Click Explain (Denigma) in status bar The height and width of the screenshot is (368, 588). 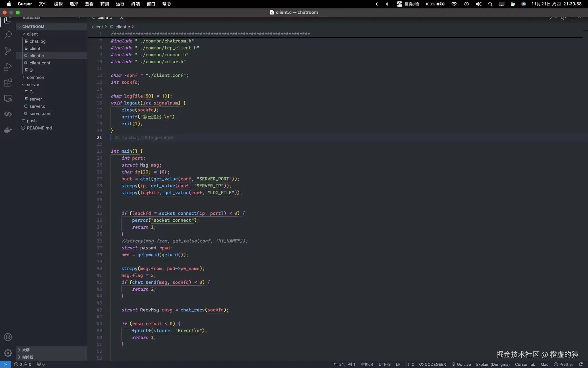click(x=493, y=364)
